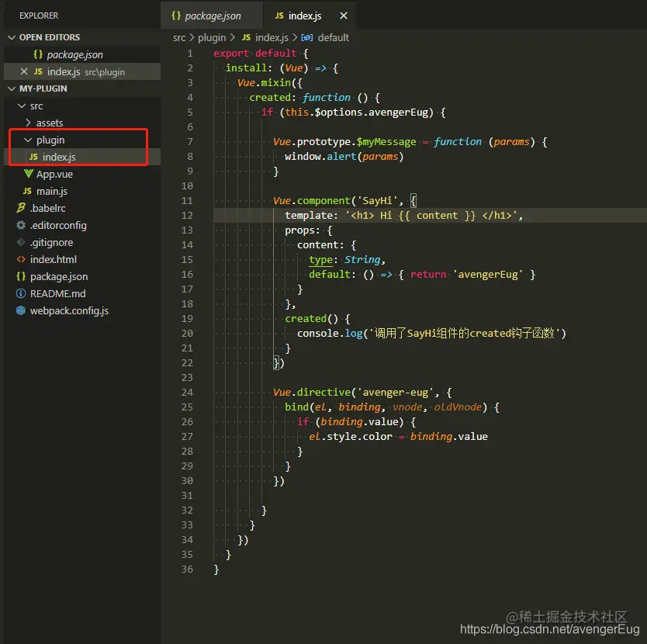
Task: Click "Vue.component('SayHi'" on line 11
Action: [x=335, y=201]
